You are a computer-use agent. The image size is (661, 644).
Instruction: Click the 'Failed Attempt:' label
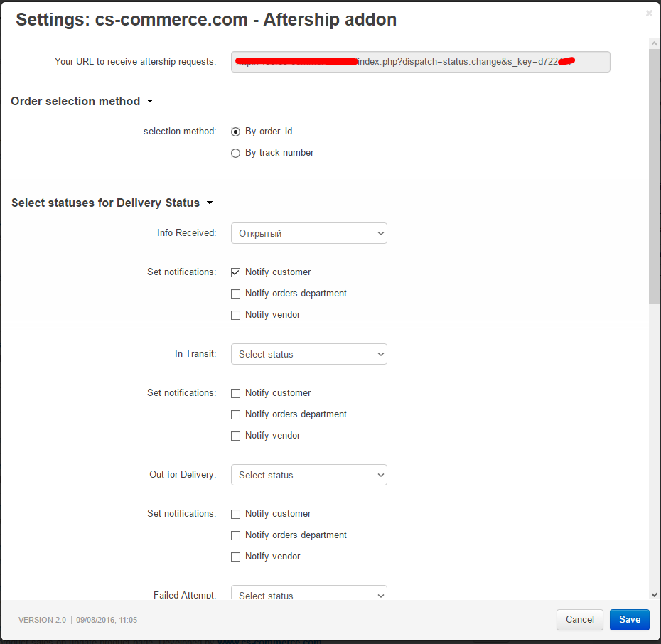[x=185, y=595]
